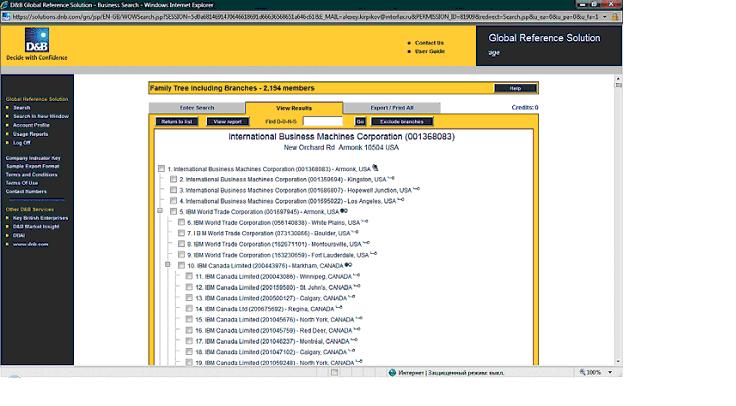Open the Company Indicator Key link
This screenshot has width=736, height=406.
pos(33,158)
